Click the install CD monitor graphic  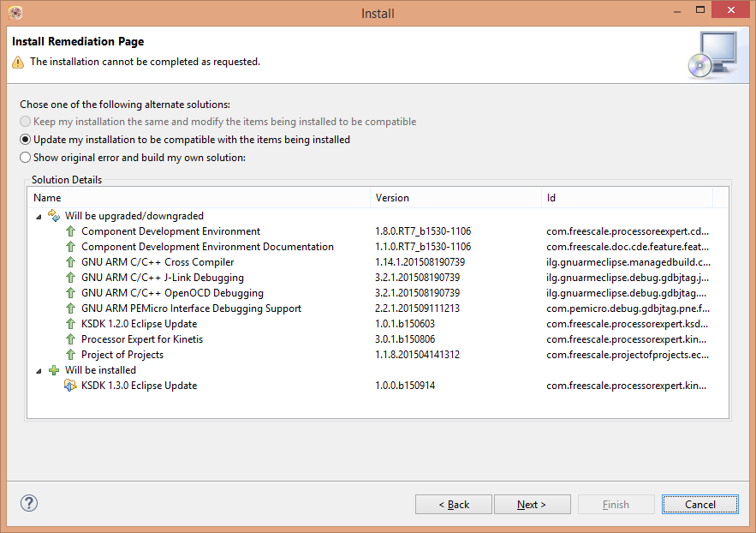pyautogui.click(x=711, y=54)
